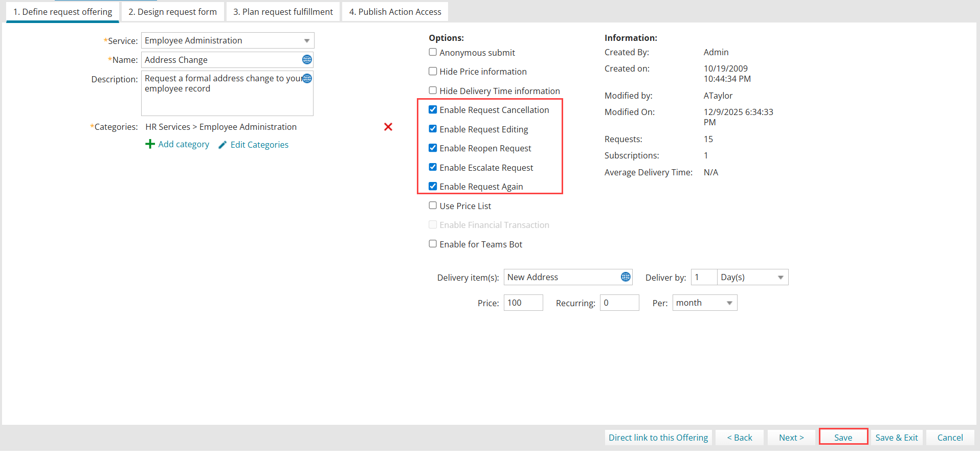Open the Per month dropdown
This screenshot has width=980, height=457.
coord(729,303)
